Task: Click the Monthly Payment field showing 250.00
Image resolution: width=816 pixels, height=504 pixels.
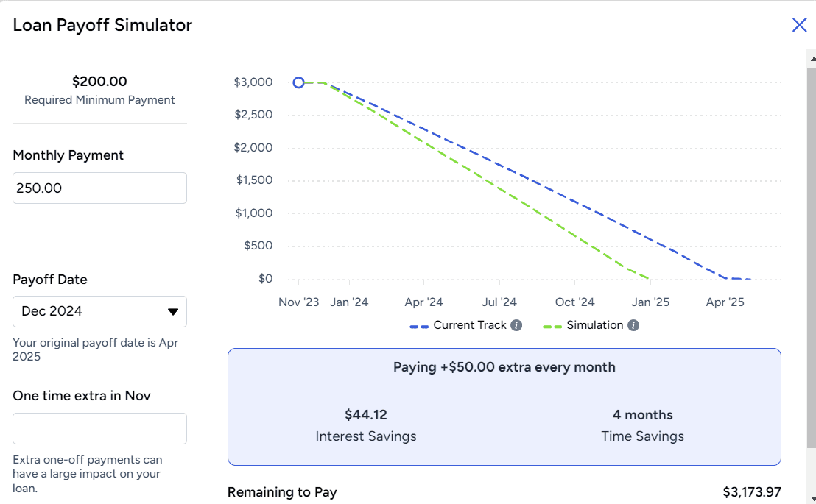Action: click(100, 188)
